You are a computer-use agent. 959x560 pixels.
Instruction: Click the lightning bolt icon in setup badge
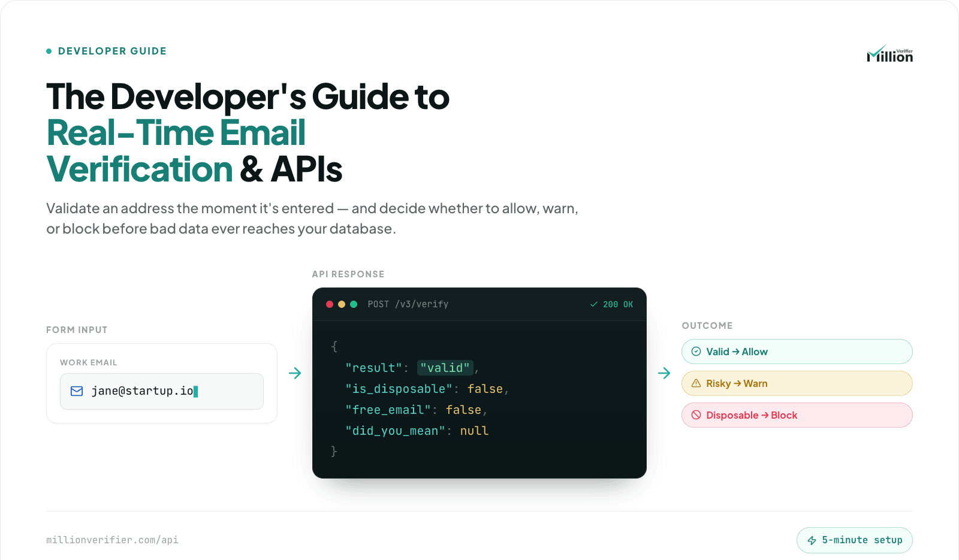coord(812,540)
